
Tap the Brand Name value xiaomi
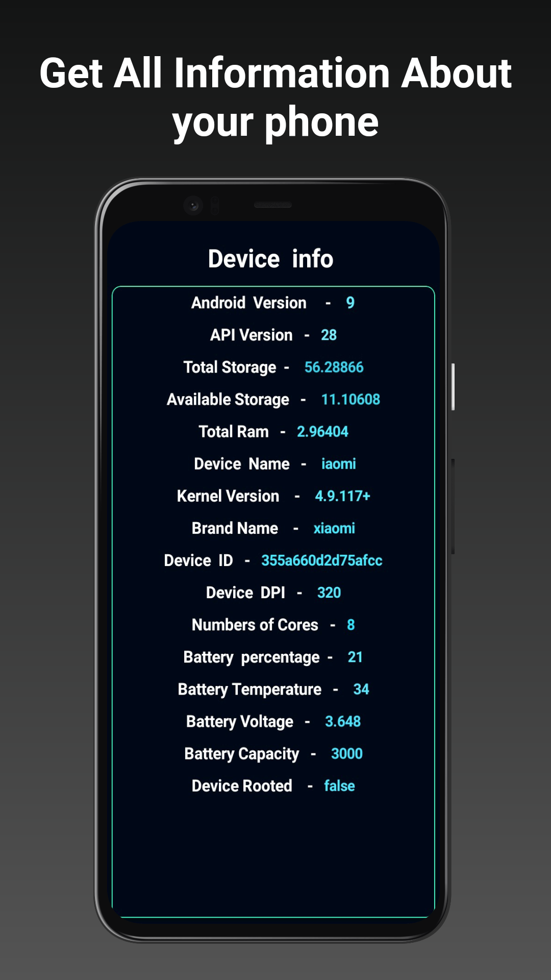334,528
